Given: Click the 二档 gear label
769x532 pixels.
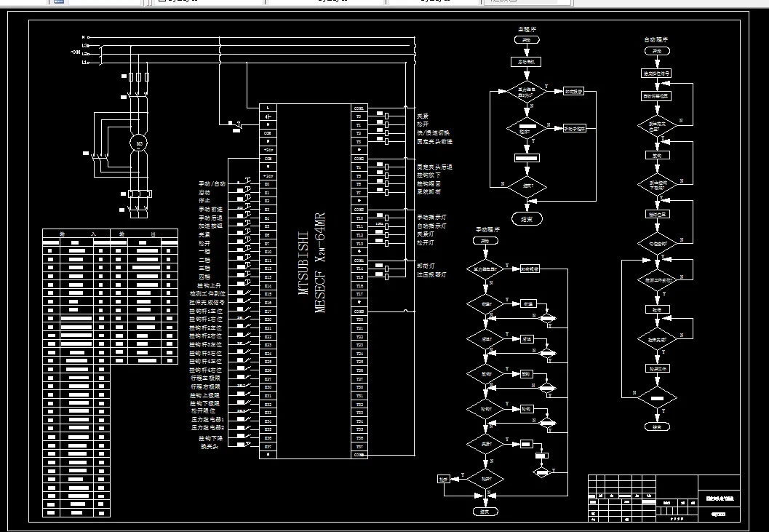Looking at the screenshot, I should pyautogui.click(x=204, y=260).
